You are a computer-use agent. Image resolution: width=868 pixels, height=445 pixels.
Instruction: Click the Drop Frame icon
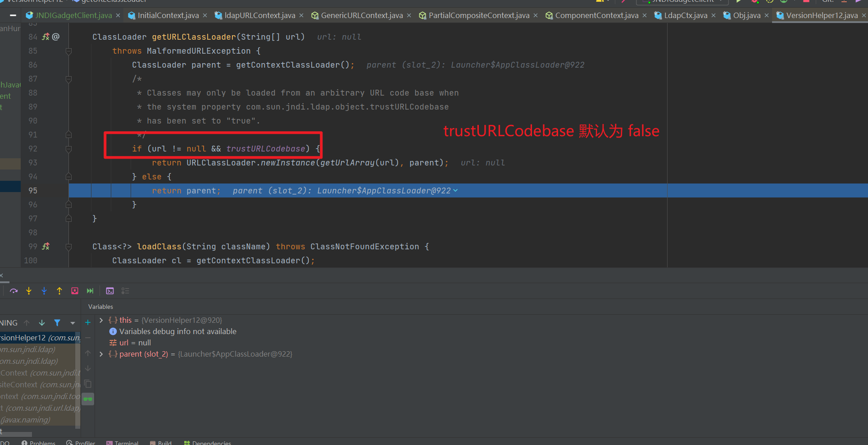pyautogui.click(x=75, y=291)
